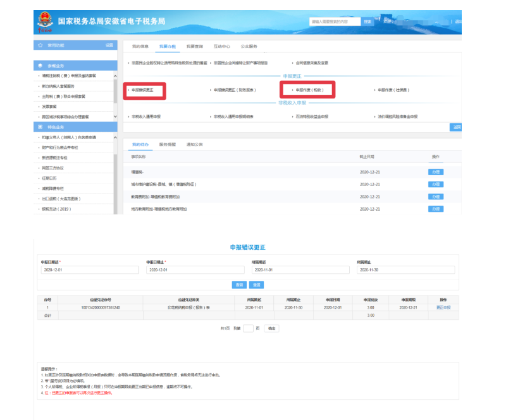This screenshot has height=420, width=513.
Task: Open 合同信息采集及变更 link
Action: click(312, 63)
